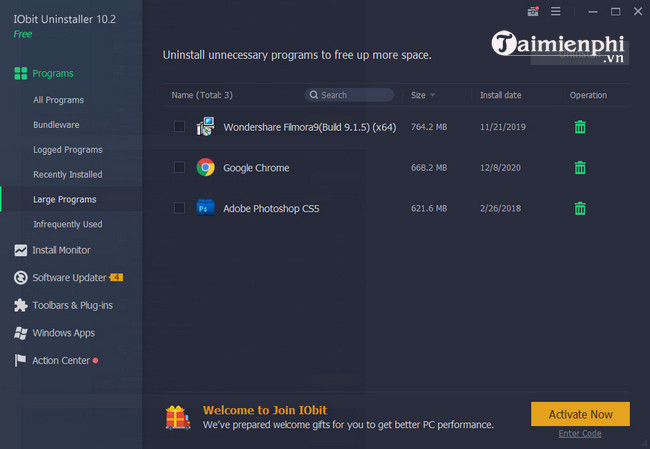The height and width of the screenshot is (449, 650).
Task: Uninstall Adobe Photoshop CS5 via trash icon
Action: click(x=580, y=208)
